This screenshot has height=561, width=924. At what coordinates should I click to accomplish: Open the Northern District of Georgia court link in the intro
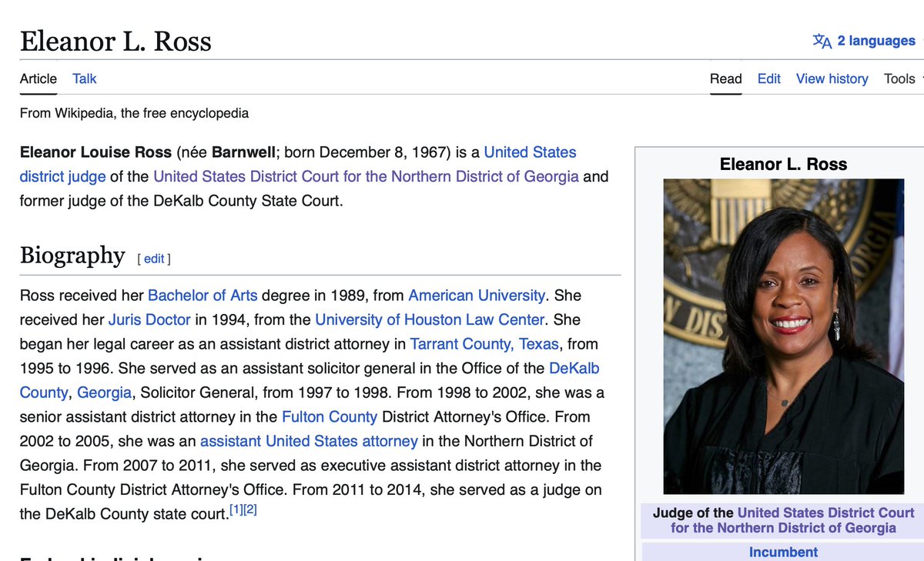366,176
